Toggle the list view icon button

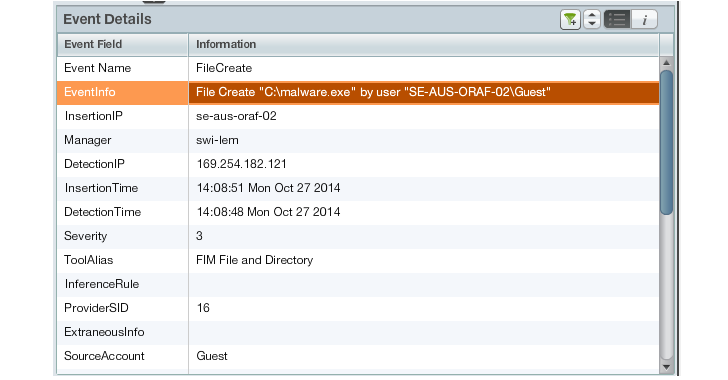click(617, 20)
